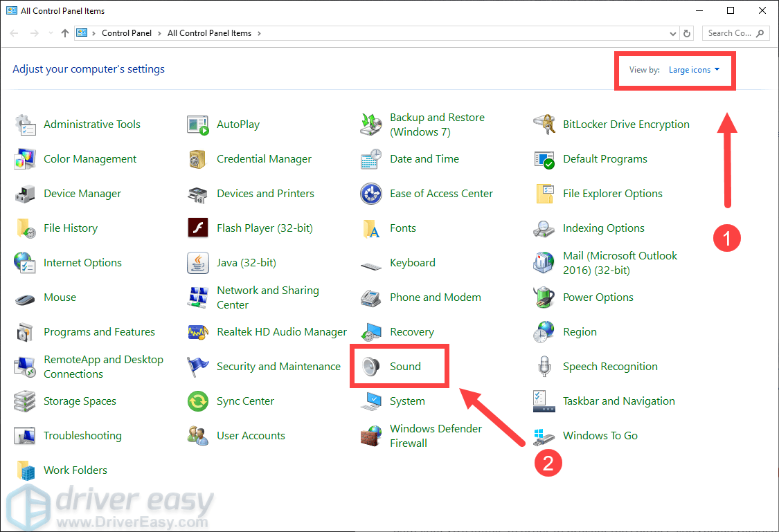Viewport: 779px width, 532px height.
Task: Open Backup and Restore icon
Action: [370, 125]
